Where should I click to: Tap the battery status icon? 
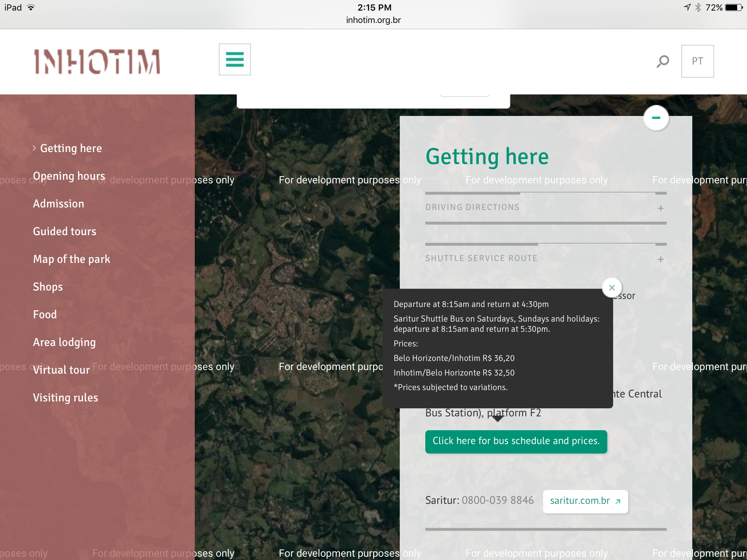tap(734, 8)
